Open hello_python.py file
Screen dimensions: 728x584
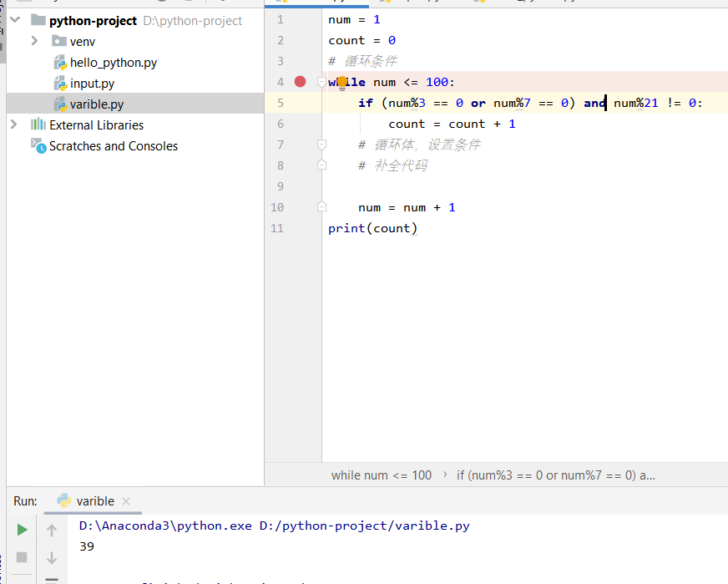[x=114, y=63]
